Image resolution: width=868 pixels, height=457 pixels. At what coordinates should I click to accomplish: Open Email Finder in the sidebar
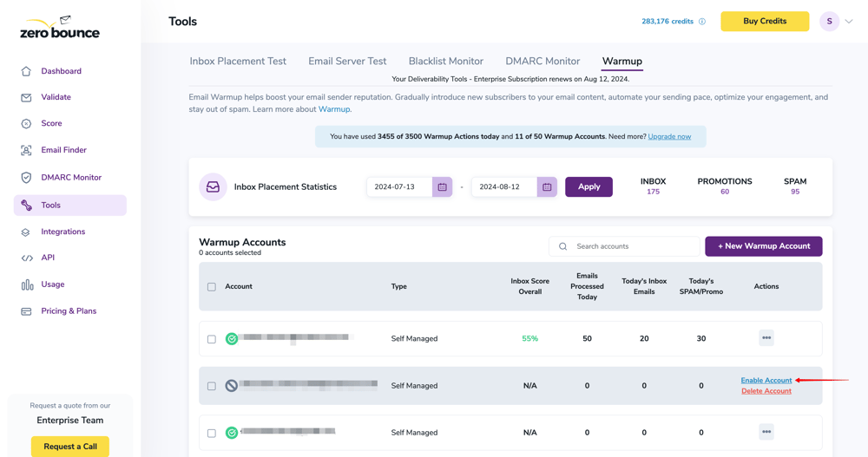click(63, 150)
